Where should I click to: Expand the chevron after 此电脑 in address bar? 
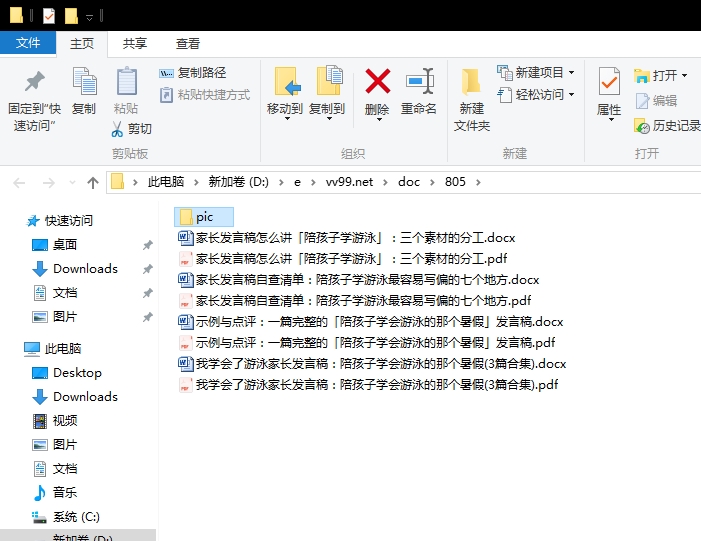tap(196, 182)
